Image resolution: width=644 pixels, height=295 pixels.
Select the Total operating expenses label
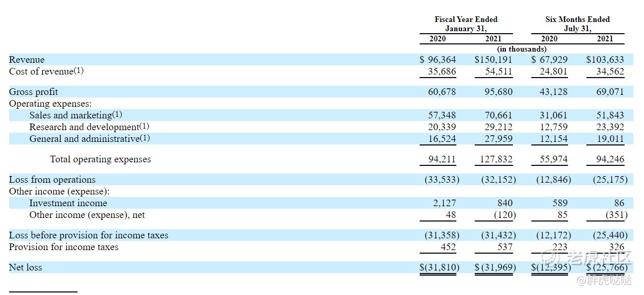(100, 159)
